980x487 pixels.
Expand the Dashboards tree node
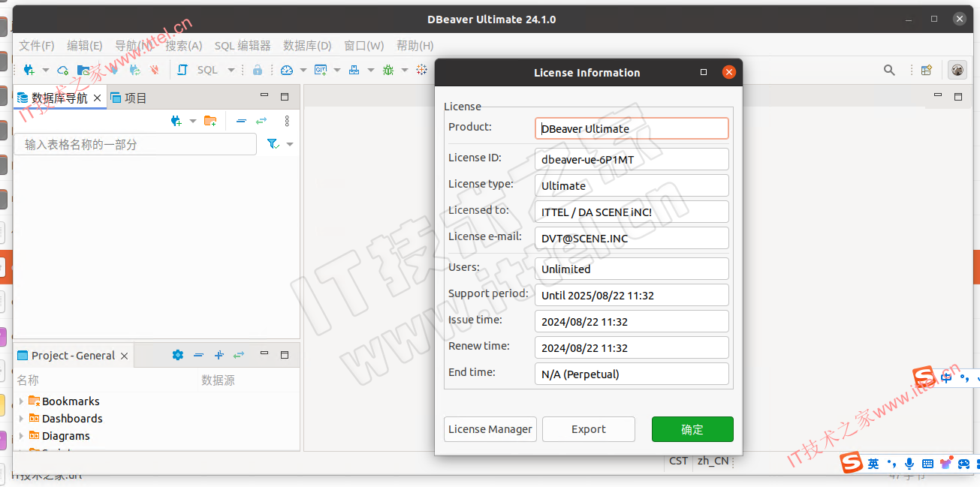(x=21, y=419)
